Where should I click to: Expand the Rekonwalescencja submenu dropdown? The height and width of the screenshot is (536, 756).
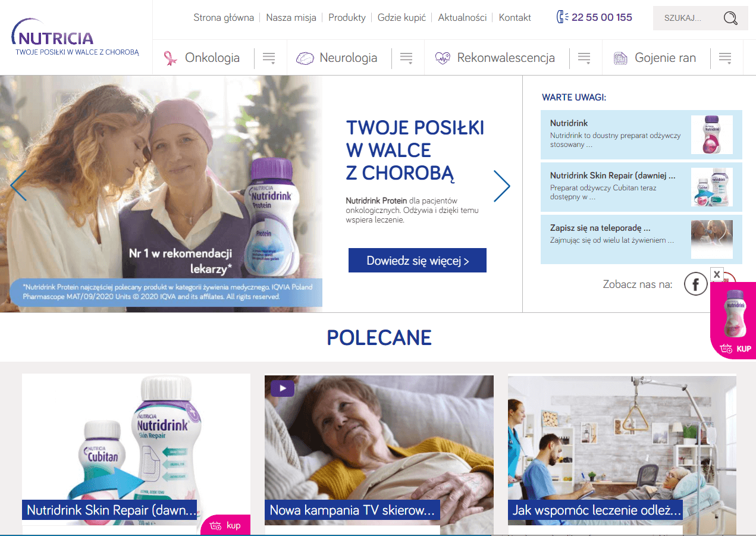pyautogui.click(x=584, y=58)
